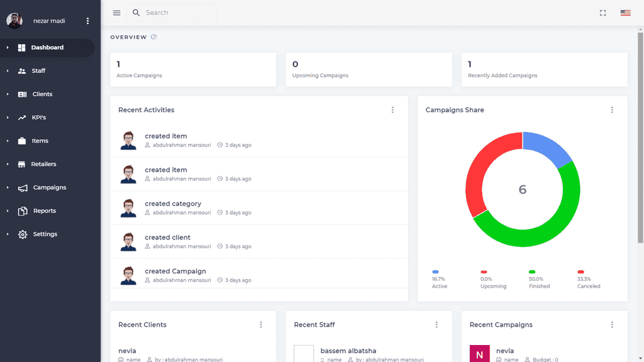
Task: Toggle the hamburger menu icon
Action: coord(116,13)
